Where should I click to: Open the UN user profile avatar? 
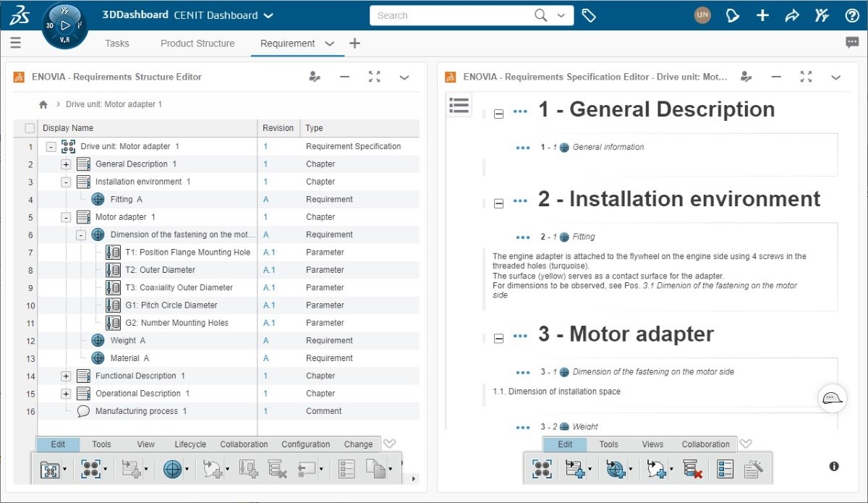(702, 15)
